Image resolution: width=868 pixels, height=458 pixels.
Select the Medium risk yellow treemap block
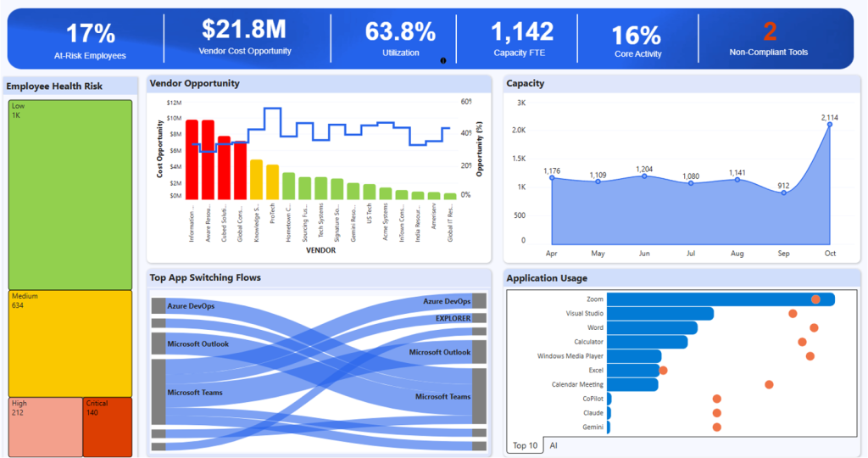point(70,343)
